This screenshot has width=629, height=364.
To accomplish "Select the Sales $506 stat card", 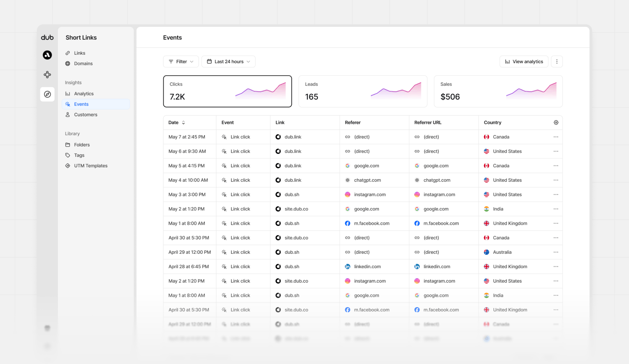I will (498, 91).
